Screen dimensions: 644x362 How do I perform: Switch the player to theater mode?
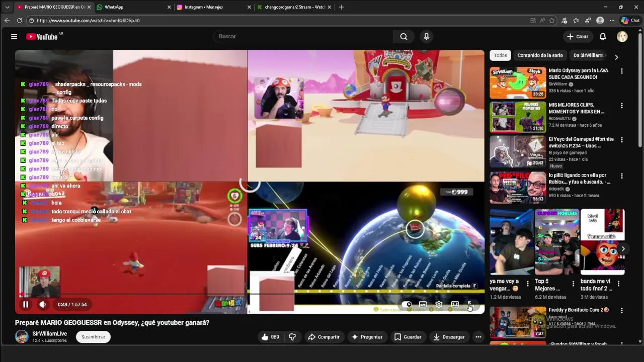coord(455,304)
